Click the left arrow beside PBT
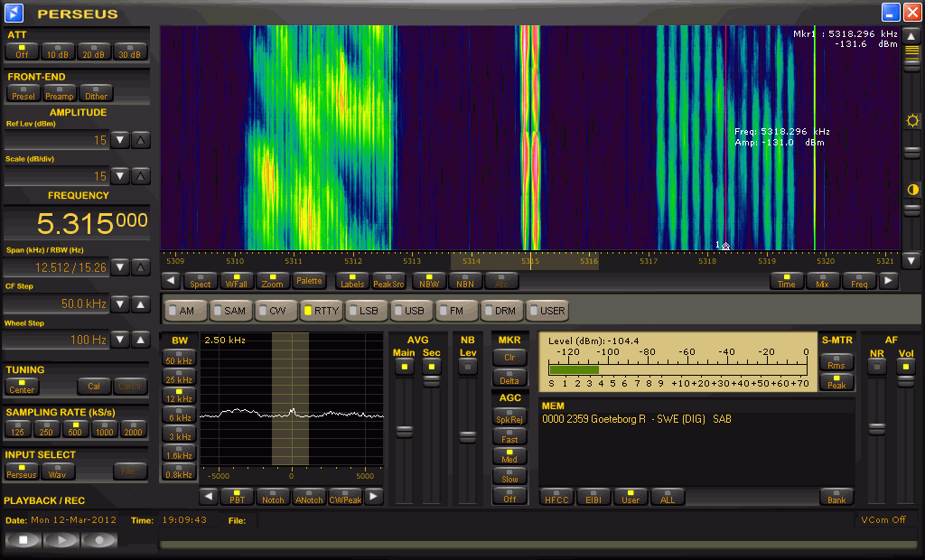This screenshot has width=925, height=560. click(x=209, y=497)
